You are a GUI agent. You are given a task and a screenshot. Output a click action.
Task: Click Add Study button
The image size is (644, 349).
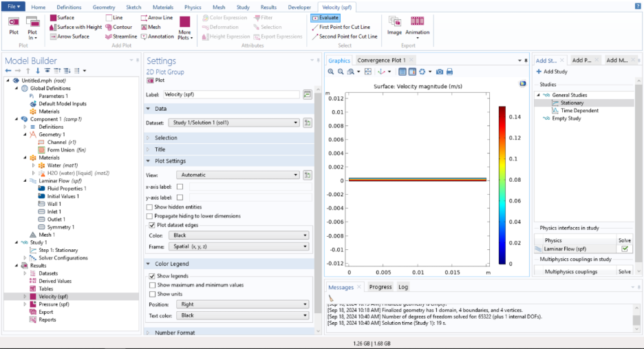click(x=552, y=72)
